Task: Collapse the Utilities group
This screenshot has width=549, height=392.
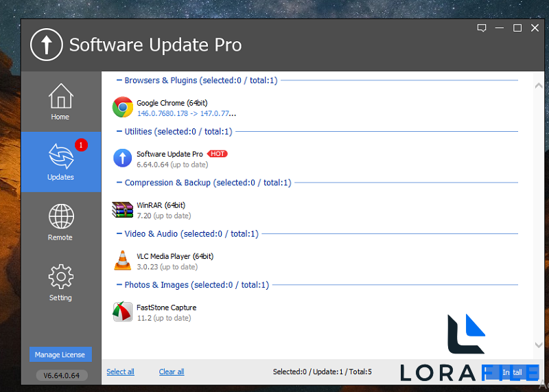Action: pyautogui.click(x=119, y=131)
